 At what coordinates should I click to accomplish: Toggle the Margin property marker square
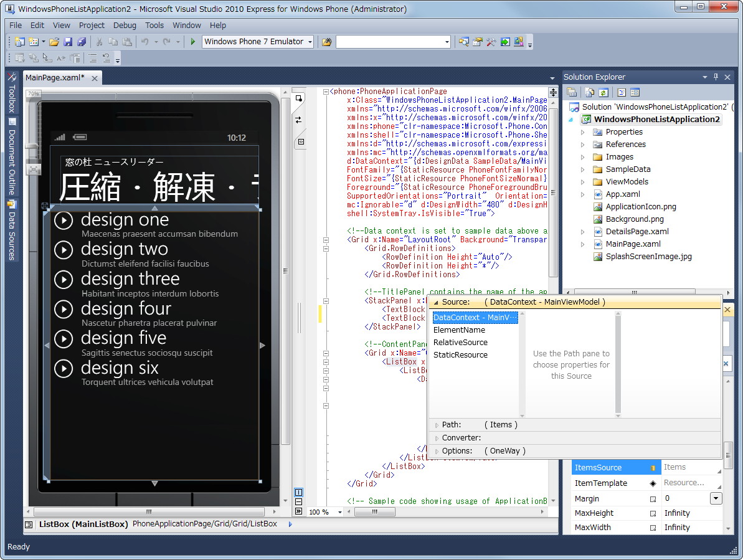pyautogui.click(x=653, y=499)
